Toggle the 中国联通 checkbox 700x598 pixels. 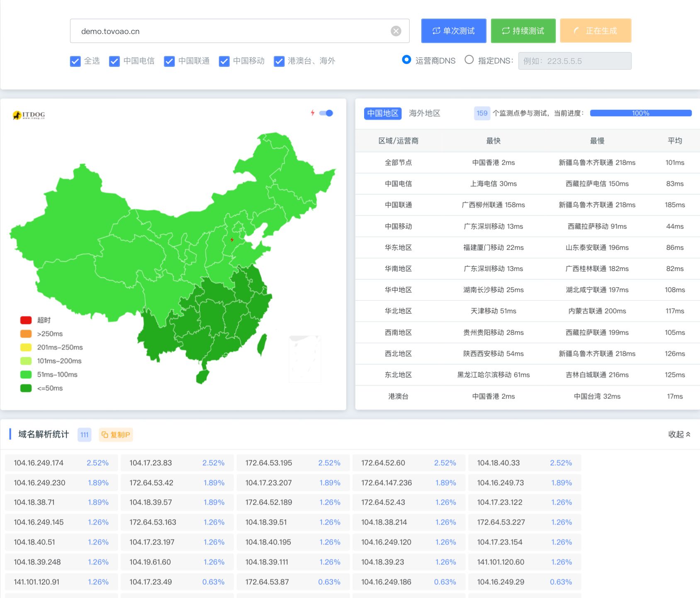(169, 61)
